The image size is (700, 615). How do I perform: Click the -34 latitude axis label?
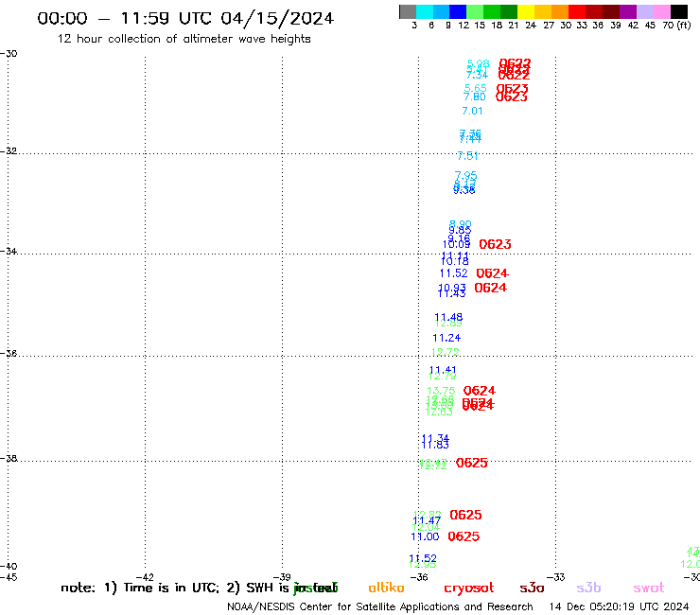coord(9,251)
